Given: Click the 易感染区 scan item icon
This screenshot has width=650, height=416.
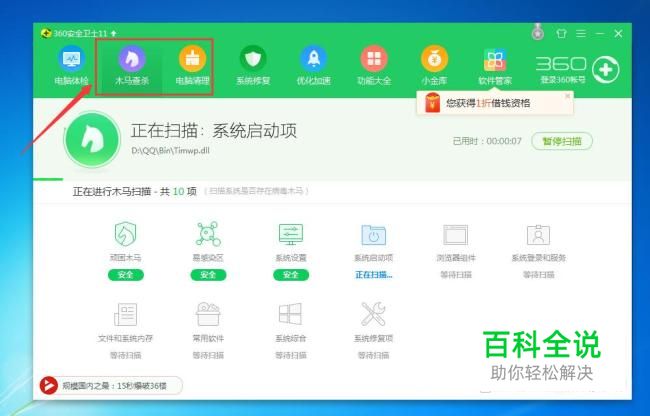Looking at the screenshot, I should coord(208,234).
